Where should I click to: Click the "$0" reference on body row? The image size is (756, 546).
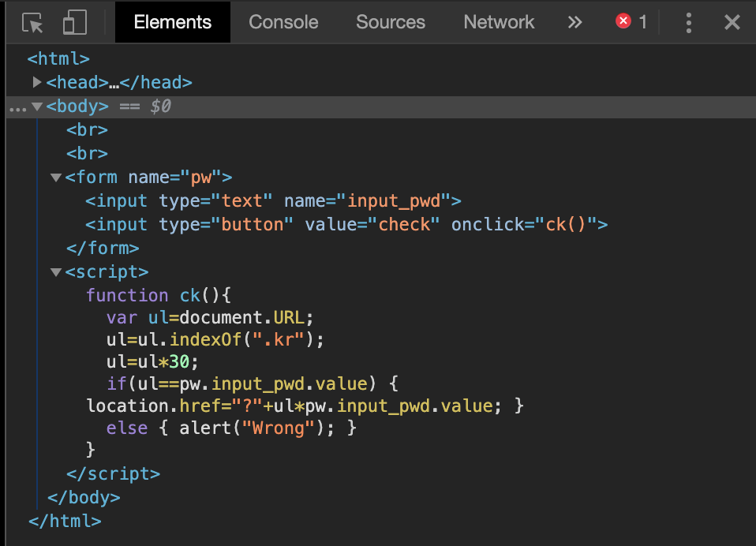pyautogui.click(x=160, y=106)
